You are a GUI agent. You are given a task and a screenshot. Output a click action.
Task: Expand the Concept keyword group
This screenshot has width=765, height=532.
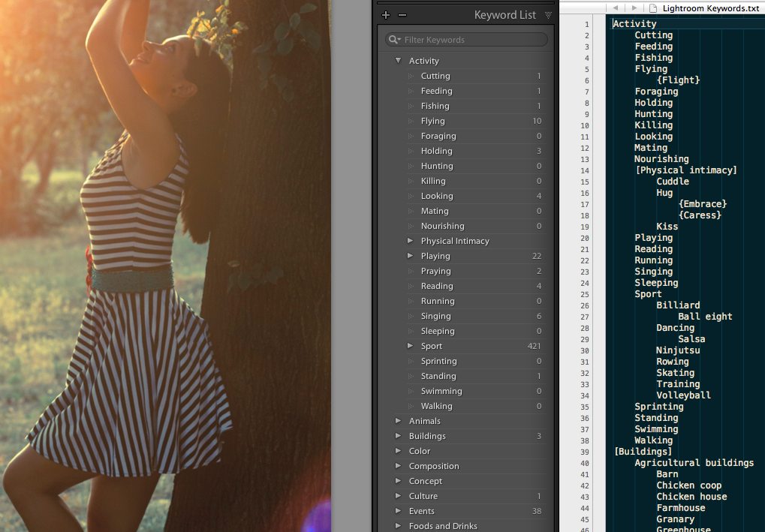pyautogui.click(x=398, y=481)
